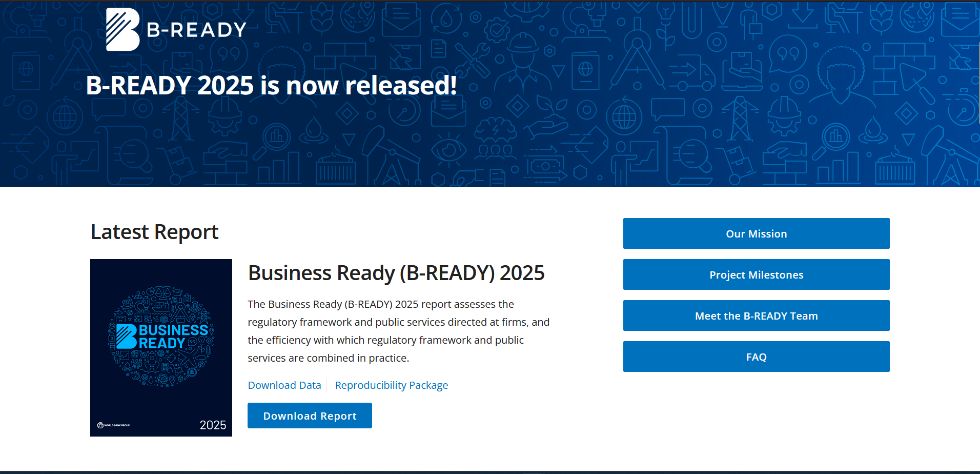Click the Latest Report heading
The image size is (980, 474).
tap(154, 232)
